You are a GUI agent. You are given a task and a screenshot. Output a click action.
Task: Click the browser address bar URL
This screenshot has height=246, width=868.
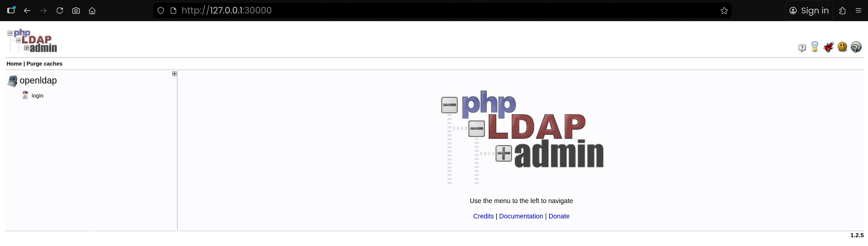(227, 11)
